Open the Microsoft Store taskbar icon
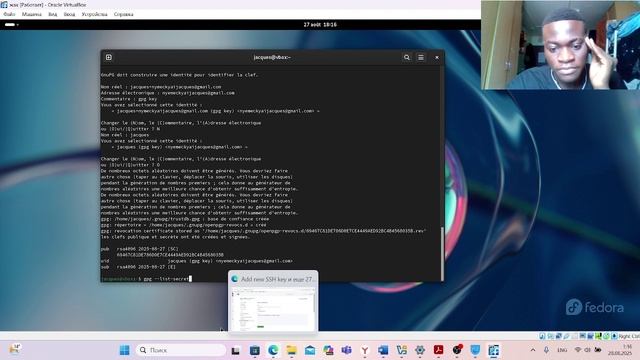This screenshot has width=640, height=360. [x=254, y=350]
